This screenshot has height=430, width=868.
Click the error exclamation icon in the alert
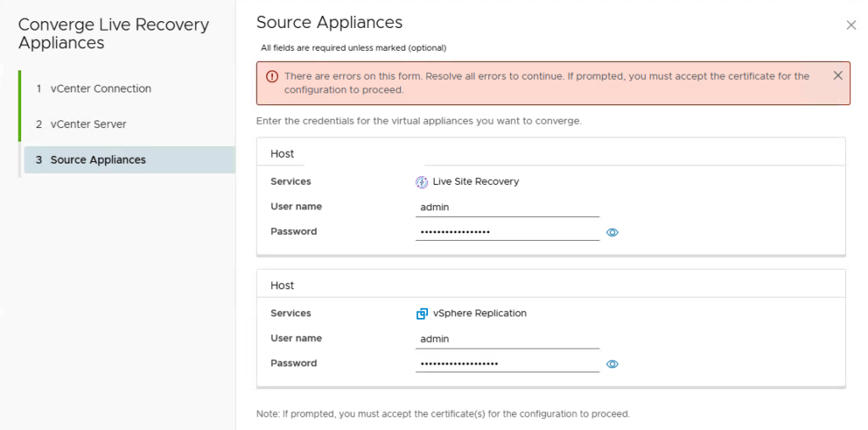click(x=271, y=76)
